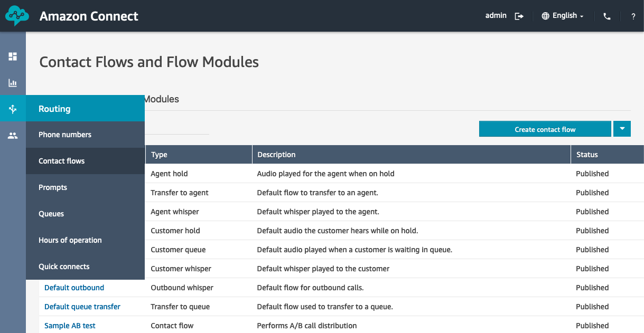Image resolution: width=644 pixels, height=333 pixels.
Task: Open the Users people icon in sidebar
Action: pyautogui.click(x=13, y=136)
